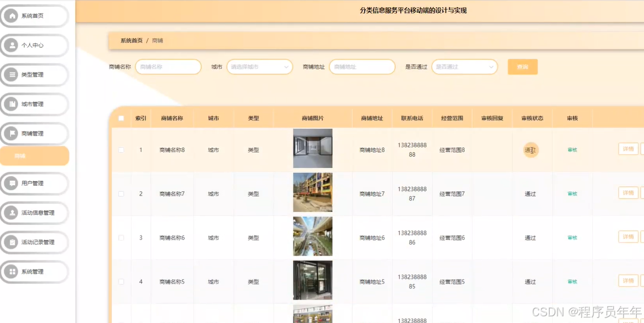Check the checkbox for 商铺名称7 row
Image resolution: width=644 pixels, height=323 pixels.
point(121,193)
